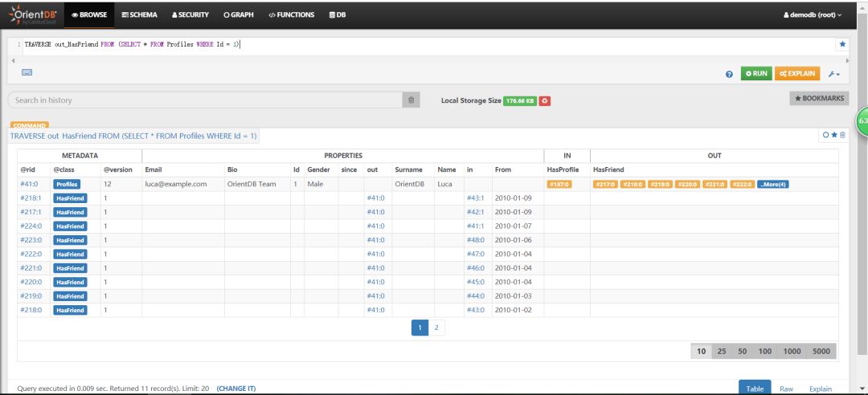868x395 pixels.
Task: Click the OrientDB logo
Action: [x=33, y=15]
